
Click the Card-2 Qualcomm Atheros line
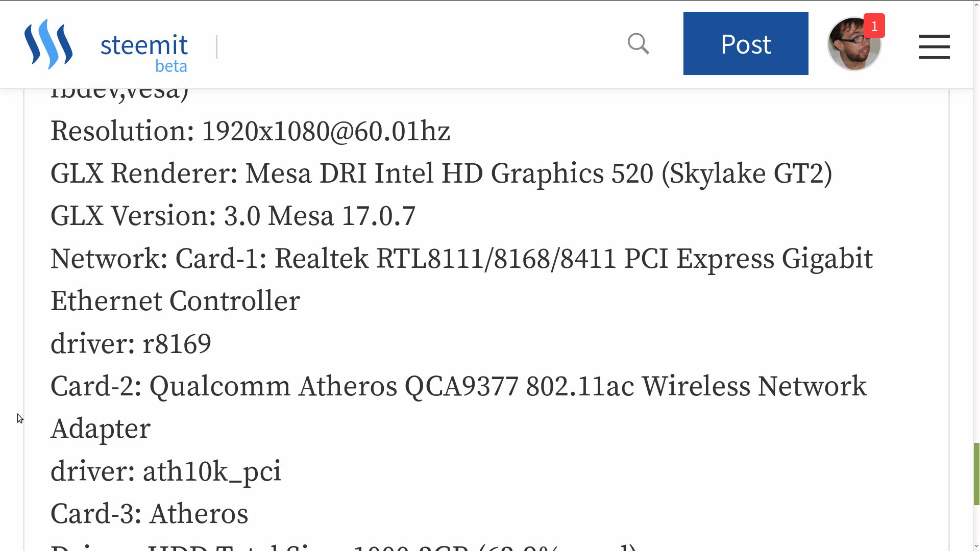pyautogui.click(x=458, y=386)
